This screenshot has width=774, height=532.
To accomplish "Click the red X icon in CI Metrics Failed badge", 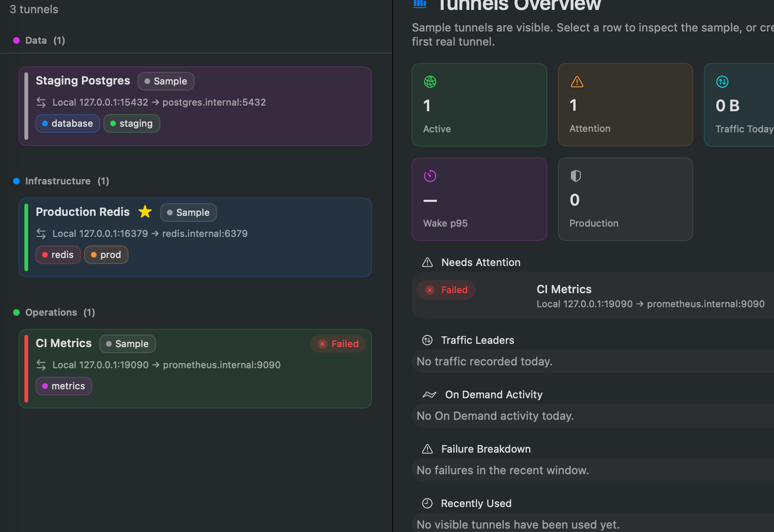I will (322, 344).
